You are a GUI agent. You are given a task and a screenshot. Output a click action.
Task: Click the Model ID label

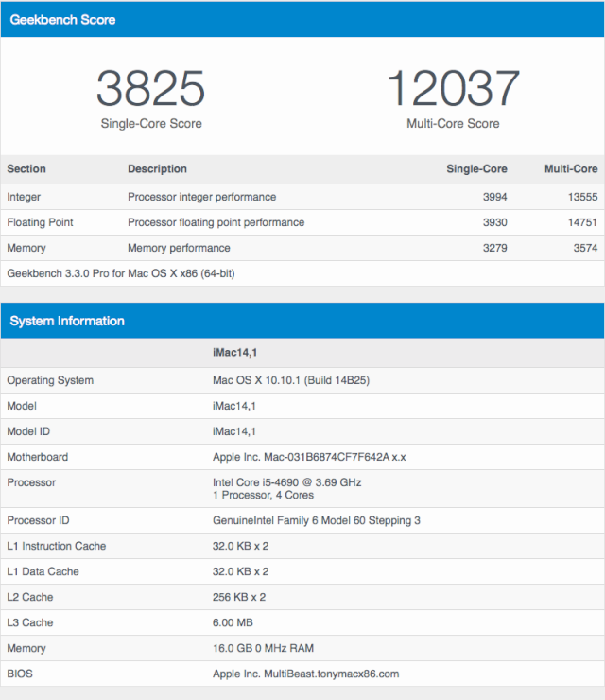tap(28, 431)
